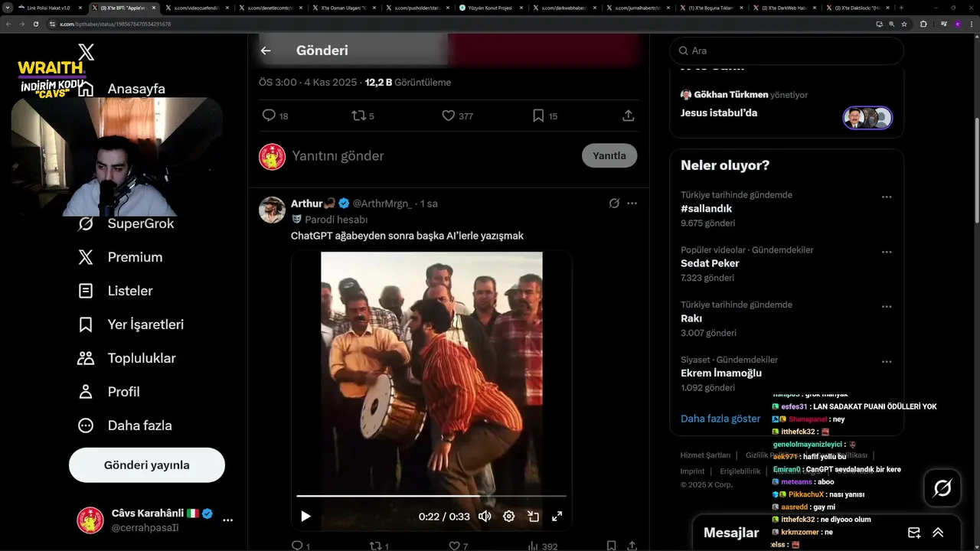Click the Ara search field
The image size is (980, 551).
point(787,51)
